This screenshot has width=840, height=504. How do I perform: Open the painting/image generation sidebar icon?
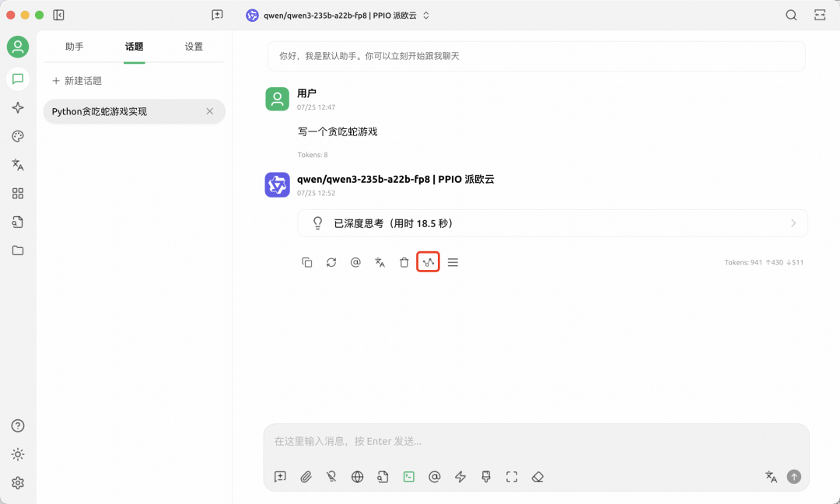pyautogui.click(x=17, y=136)
